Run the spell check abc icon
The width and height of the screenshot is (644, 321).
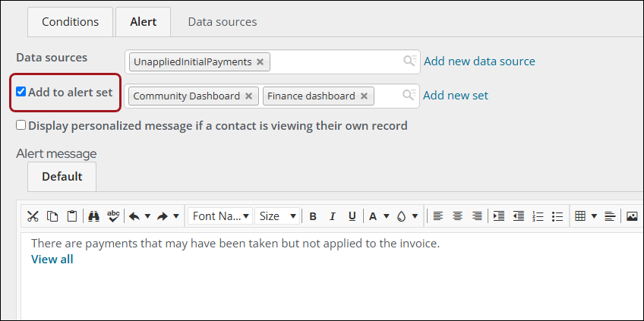point(113,216)
